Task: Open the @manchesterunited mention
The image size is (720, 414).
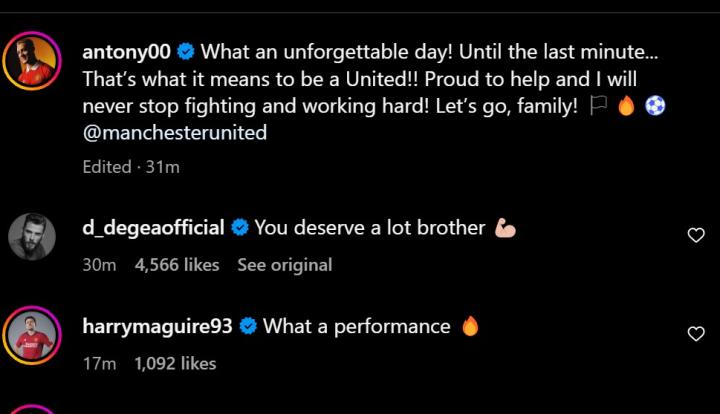Action: coord(174,132)
